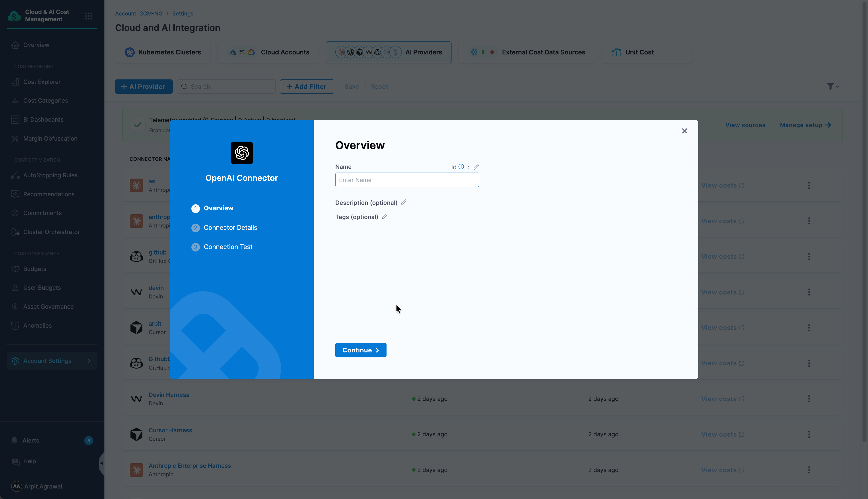Click the Settings breadcrumb link
Screen dimensions: 868x499
click(x=183, y=14)
